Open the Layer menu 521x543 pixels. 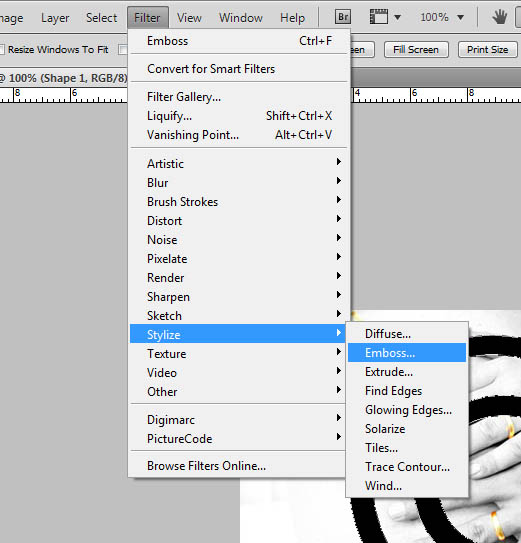(x=55, y=18)
